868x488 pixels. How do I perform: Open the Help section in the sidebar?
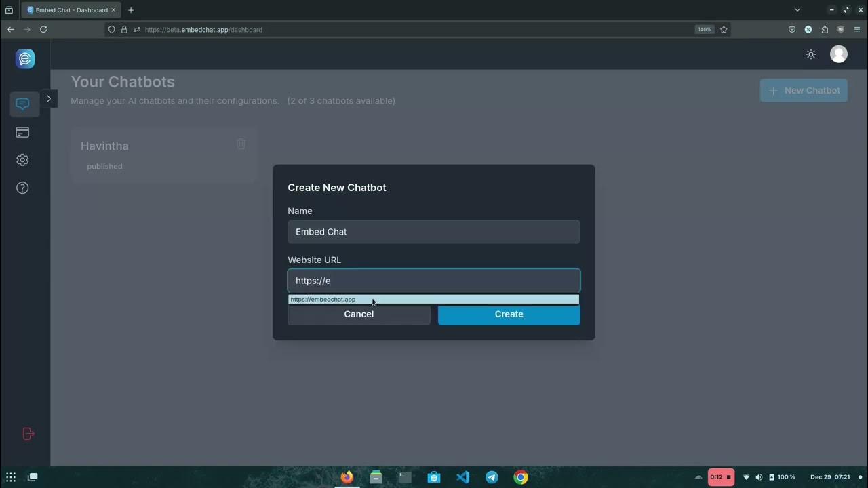22,188
